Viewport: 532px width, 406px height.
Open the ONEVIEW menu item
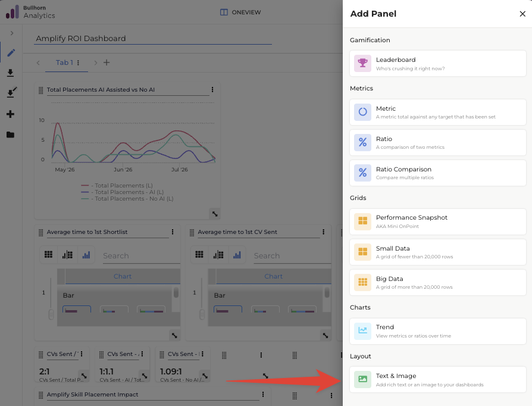coord(240,13)
